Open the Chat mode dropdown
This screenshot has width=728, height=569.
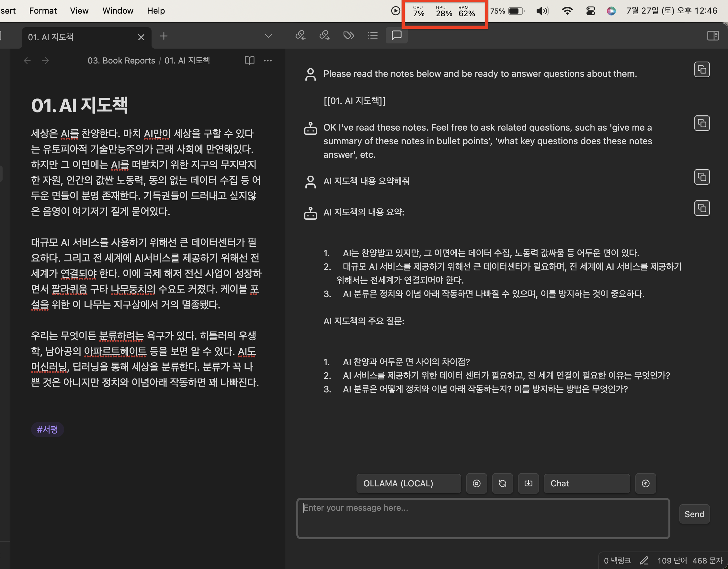(x=587, y=483)
